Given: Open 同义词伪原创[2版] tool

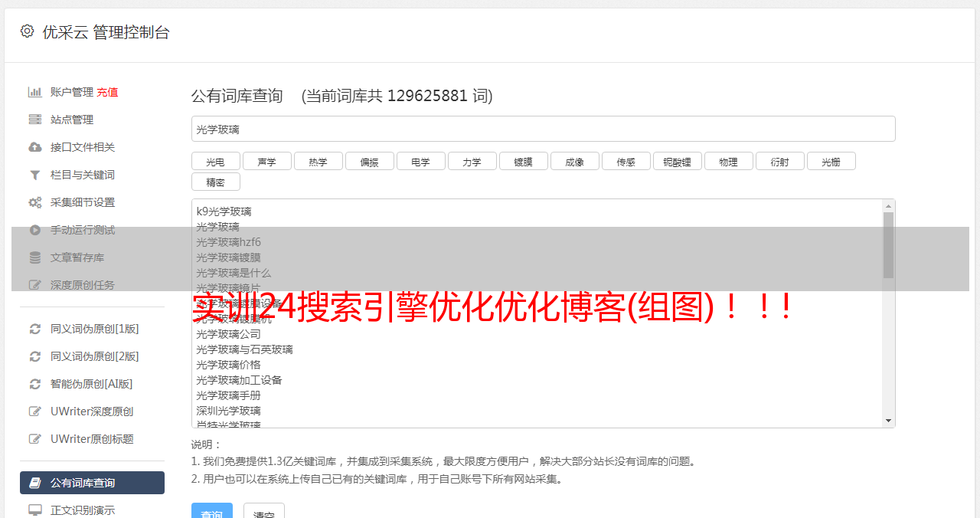Looking at the screenshot, I should 95,356.
